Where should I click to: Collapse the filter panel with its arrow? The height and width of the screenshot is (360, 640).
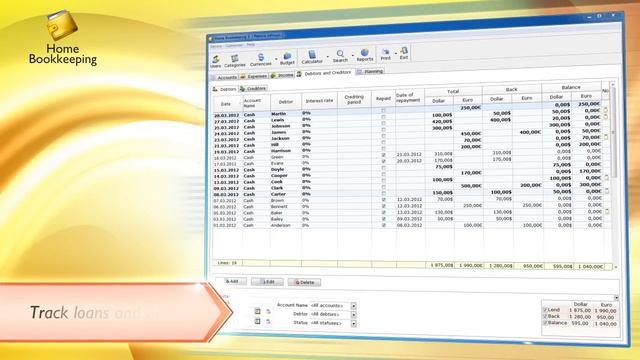tap(616, 298)
